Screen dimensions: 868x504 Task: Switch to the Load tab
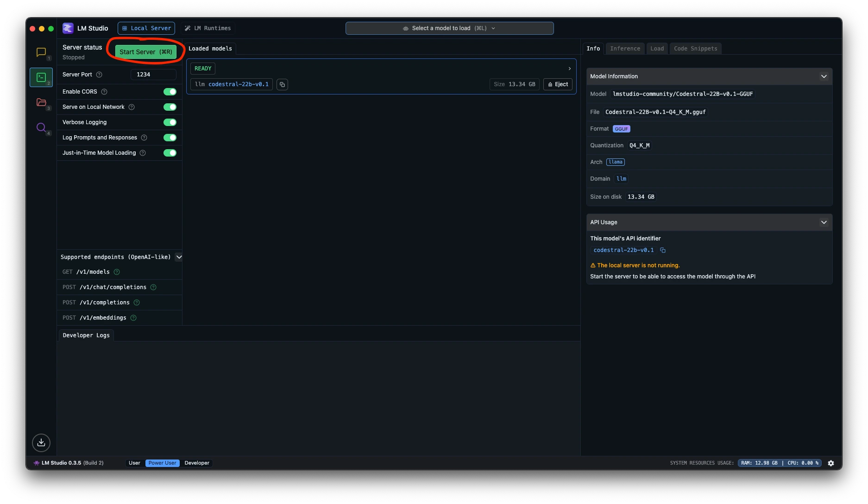click(657, 49)
